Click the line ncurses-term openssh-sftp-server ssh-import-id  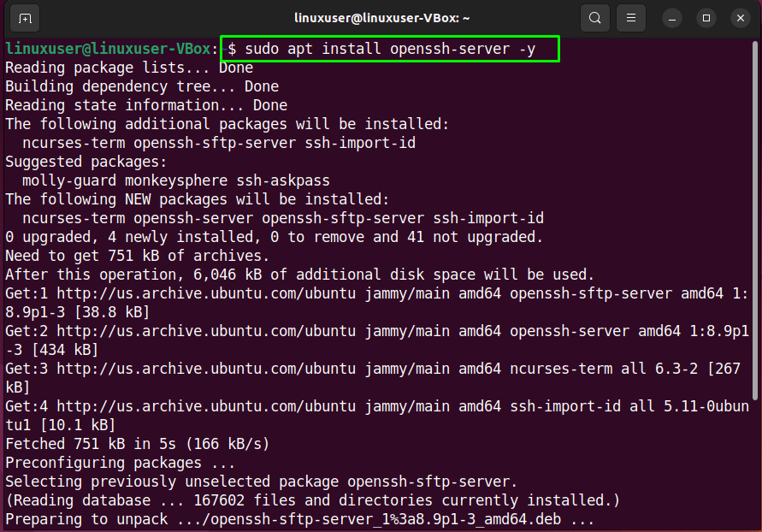click(x=219, y=143)
